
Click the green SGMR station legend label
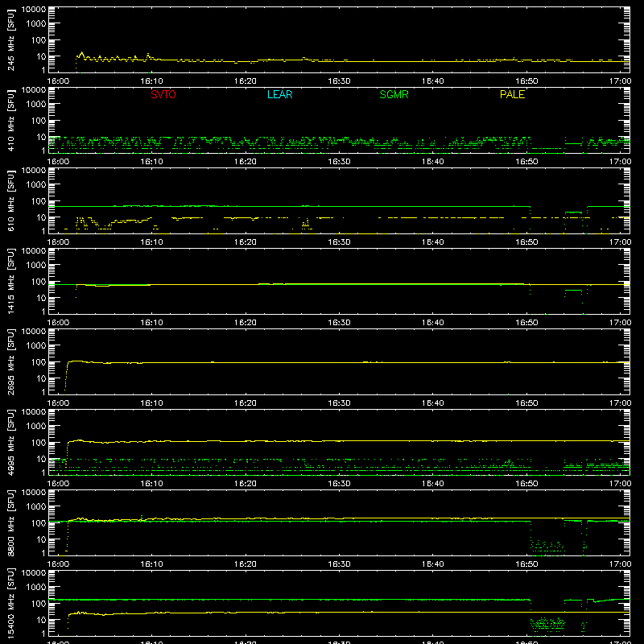pos(394,94)
